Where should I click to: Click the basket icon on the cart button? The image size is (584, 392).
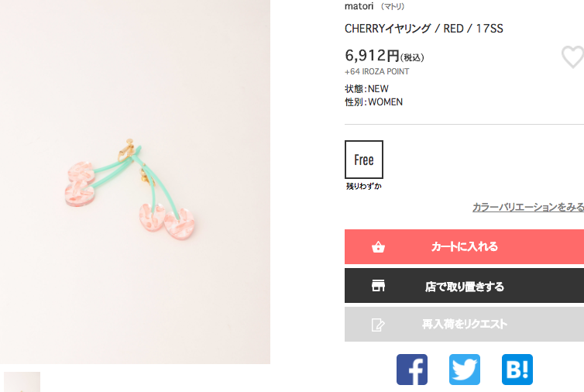[x=378, y=246]
